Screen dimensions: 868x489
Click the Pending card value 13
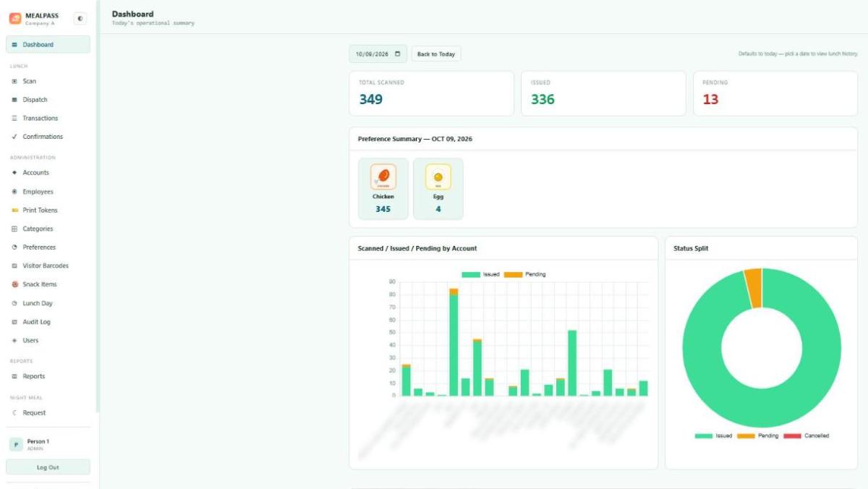pos(710,99)
